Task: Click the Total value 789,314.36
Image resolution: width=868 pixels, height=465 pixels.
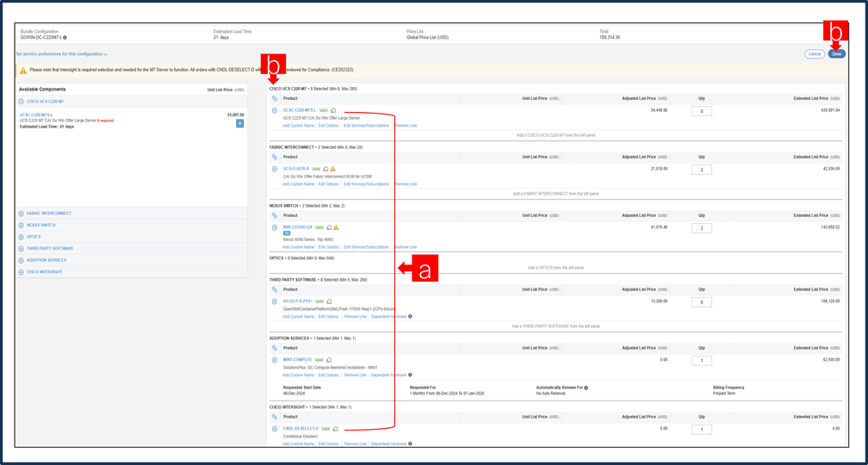Action: click(610, 38)
